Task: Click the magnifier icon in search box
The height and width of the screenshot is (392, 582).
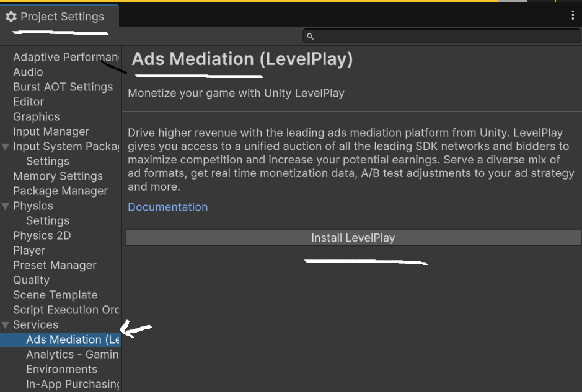Action: [x=311, y=37]
